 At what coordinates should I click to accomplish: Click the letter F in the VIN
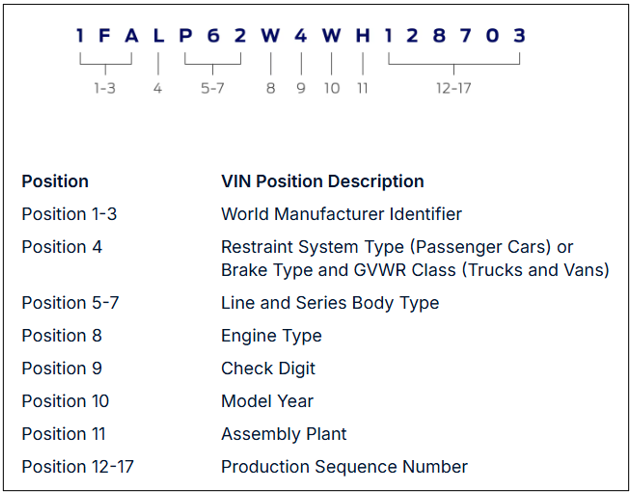(105, 36)
